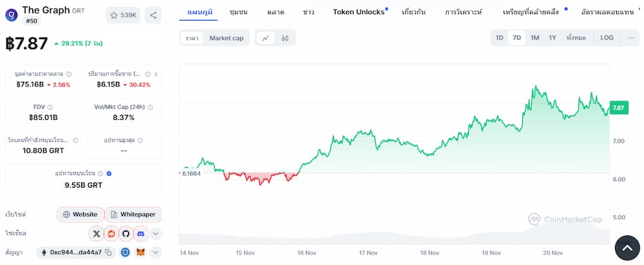The height and width of the screenshot is (265, 644).
Task: Expand more contract addresses chevron
Action: click(x=155, y=252)
